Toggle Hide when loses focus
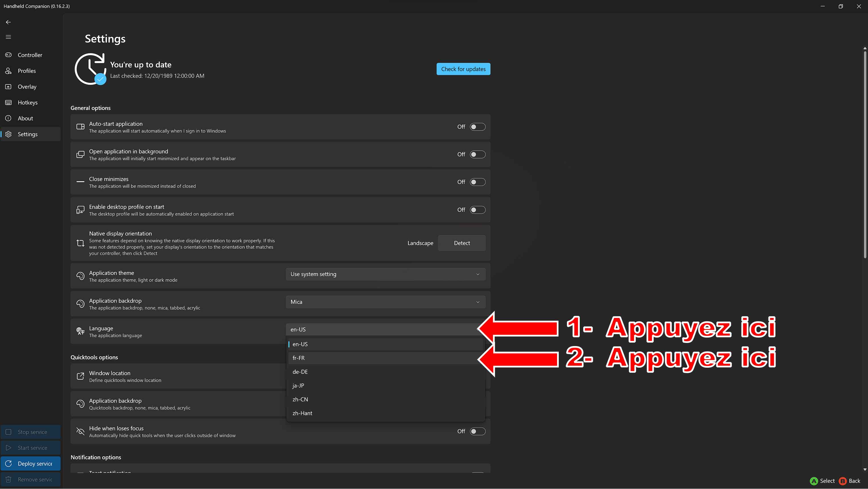 coord(477,431)
